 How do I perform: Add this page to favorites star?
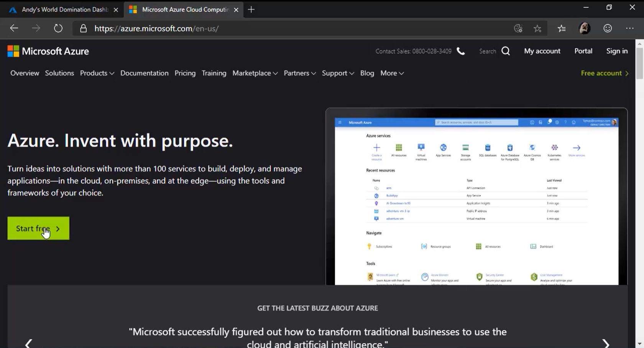[537, 28]
